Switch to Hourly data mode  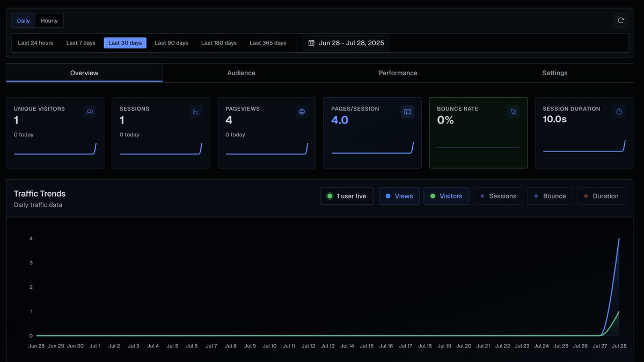point(49,20)
